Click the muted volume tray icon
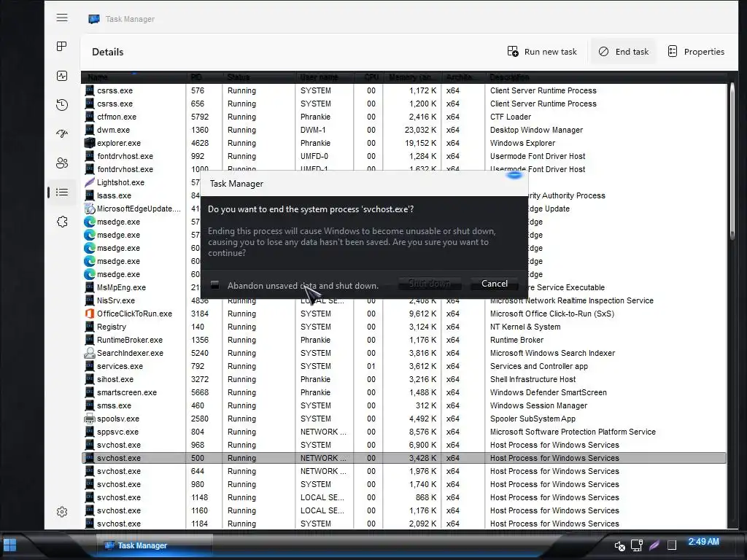 (x=619, y=545)
